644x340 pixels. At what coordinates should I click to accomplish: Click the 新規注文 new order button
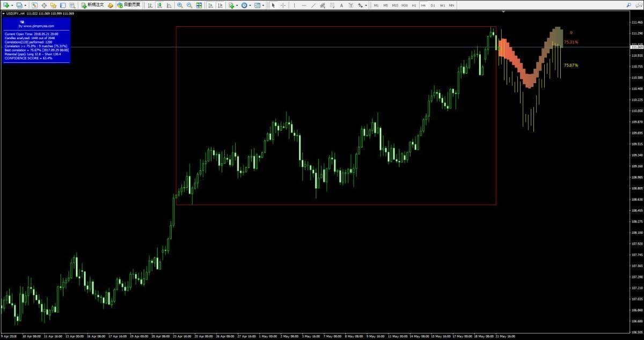point(92,5)
